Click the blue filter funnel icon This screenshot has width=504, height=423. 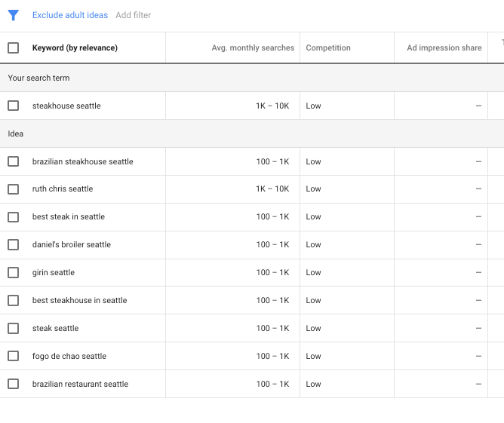click(13, 15)
